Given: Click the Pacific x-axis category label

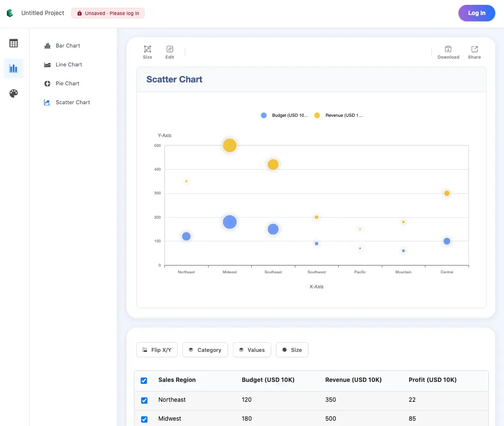Looking at the screenshot, I should [360, 272].
